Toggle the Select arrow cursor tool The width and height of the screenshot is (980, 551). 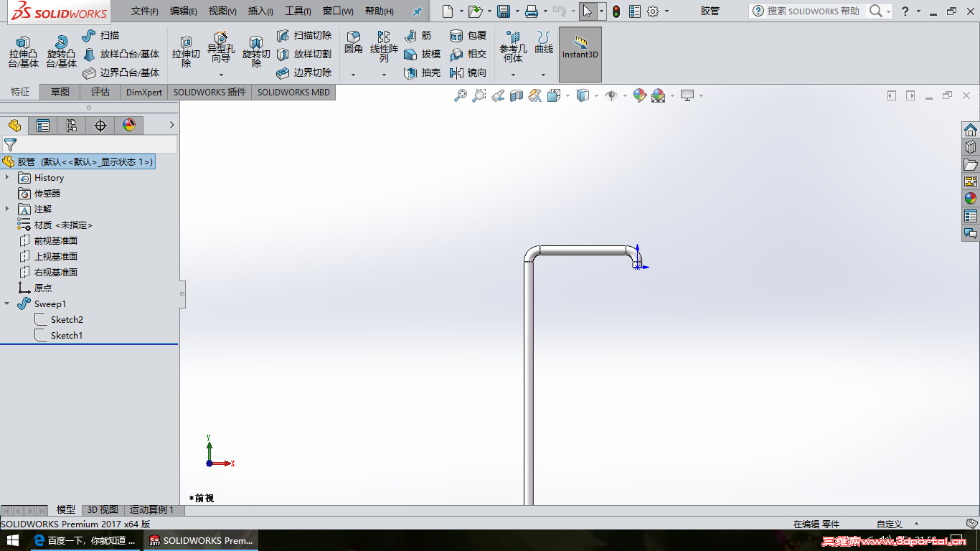pyautogui.click(x=588, y=11)
